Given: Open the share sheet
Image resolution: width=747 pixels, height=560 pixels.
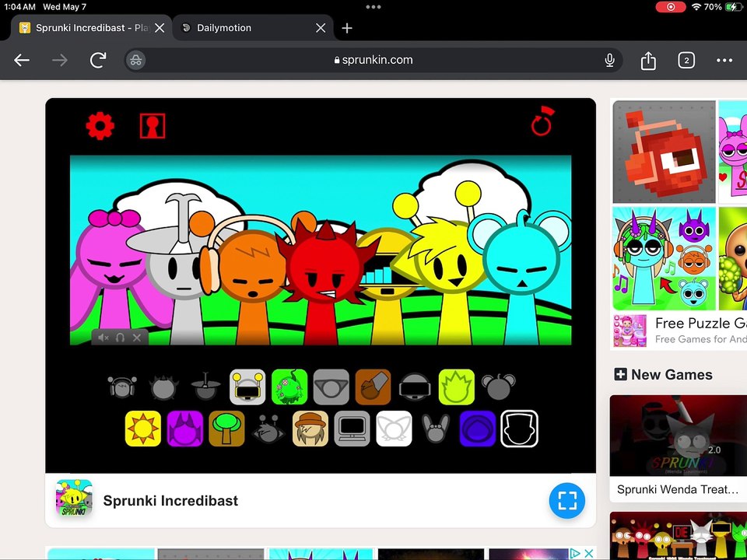Looking at the screenshot, I should pyautogui.click(x=648, y=60).
